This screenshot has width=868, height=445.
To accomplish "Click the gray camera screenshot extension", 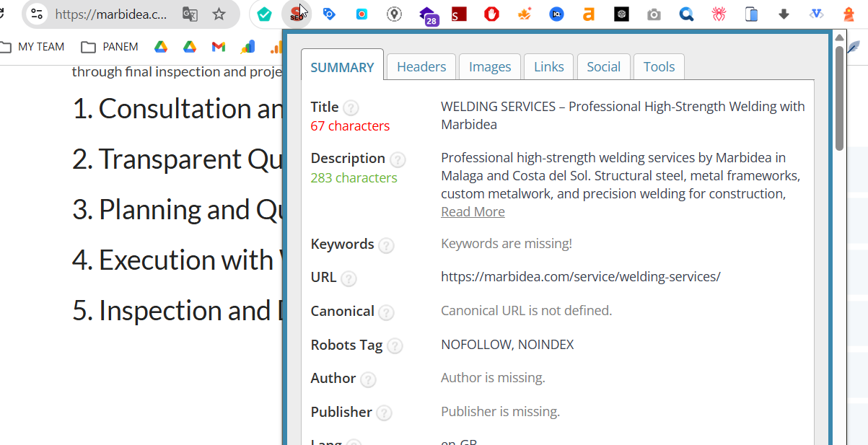I will pos(654,14).
